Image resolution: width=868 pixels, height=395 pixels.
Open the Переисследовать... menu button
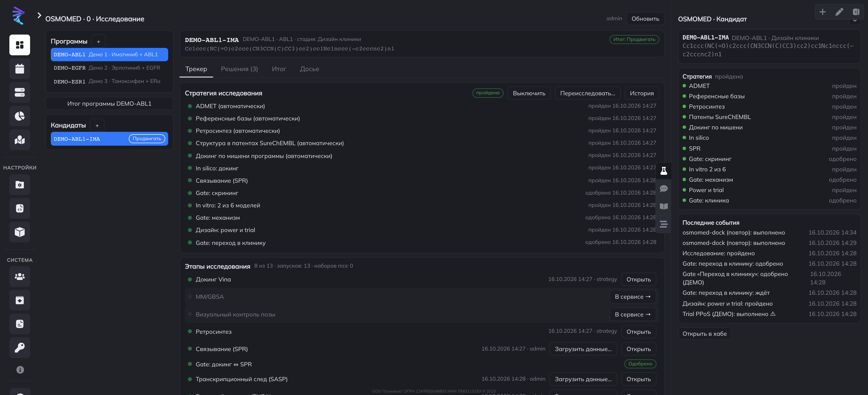point(587,93)
